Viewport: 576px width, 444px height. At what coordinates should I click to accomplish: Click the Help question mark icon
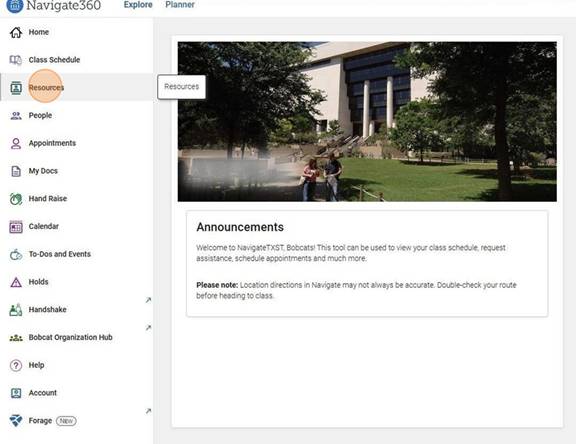[x=16, y=365]
